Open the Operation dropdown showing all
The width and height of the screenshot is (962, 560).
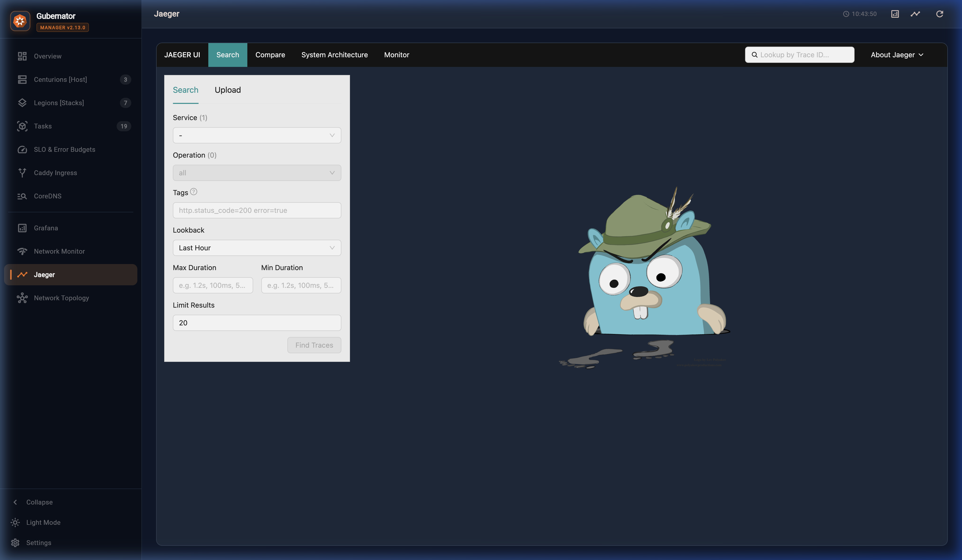[257, 173]
